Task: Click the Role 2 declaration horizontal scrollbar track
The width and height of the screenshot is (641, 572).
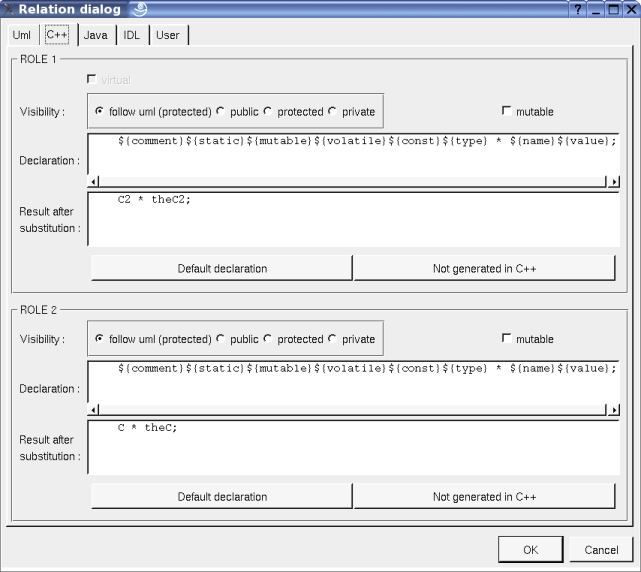Action: [x=352, y=409]
